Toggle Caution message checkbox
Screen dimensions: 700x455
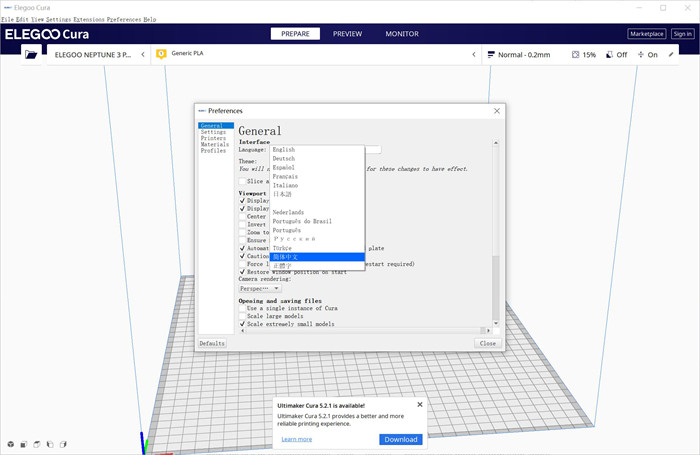(242, 256)
